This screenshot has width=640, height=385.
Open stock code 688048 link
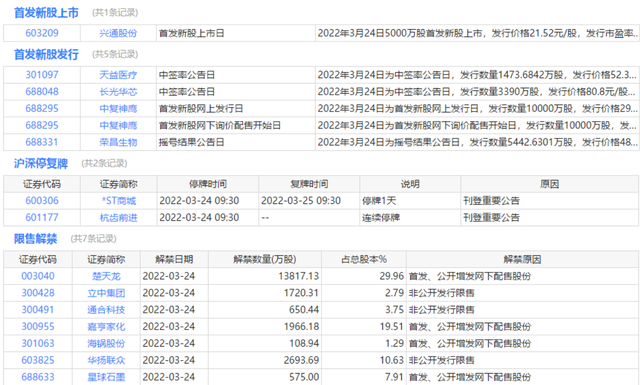42,91
